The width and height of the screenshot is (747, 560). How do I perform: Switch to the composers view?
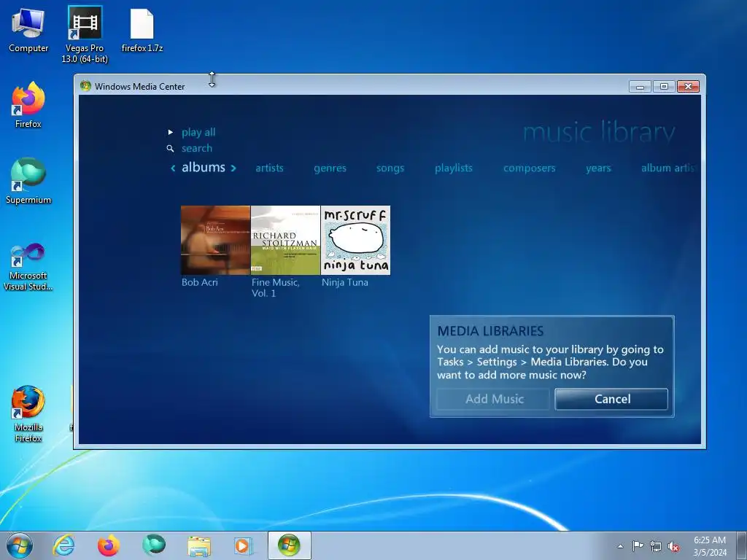click(530, 168)
